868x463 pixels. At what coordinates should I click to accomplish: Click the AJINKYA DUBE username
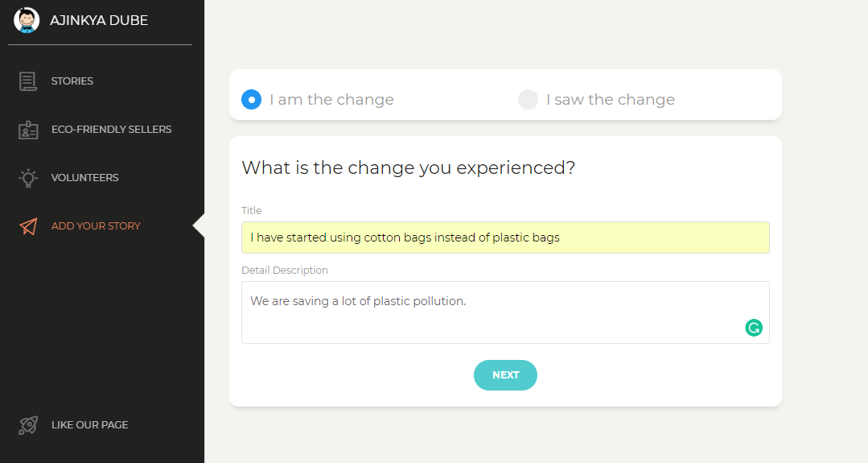99,21
